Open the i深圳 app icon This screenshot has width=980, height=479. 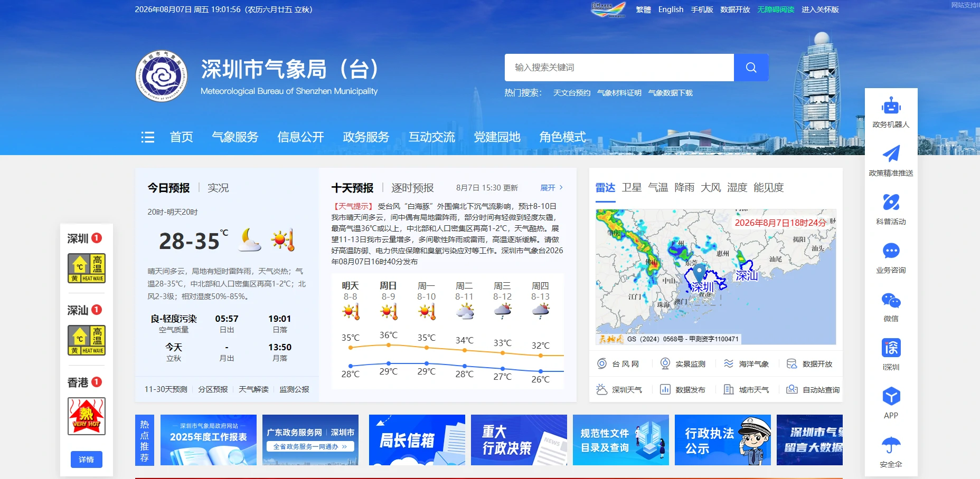click(891, 348)
